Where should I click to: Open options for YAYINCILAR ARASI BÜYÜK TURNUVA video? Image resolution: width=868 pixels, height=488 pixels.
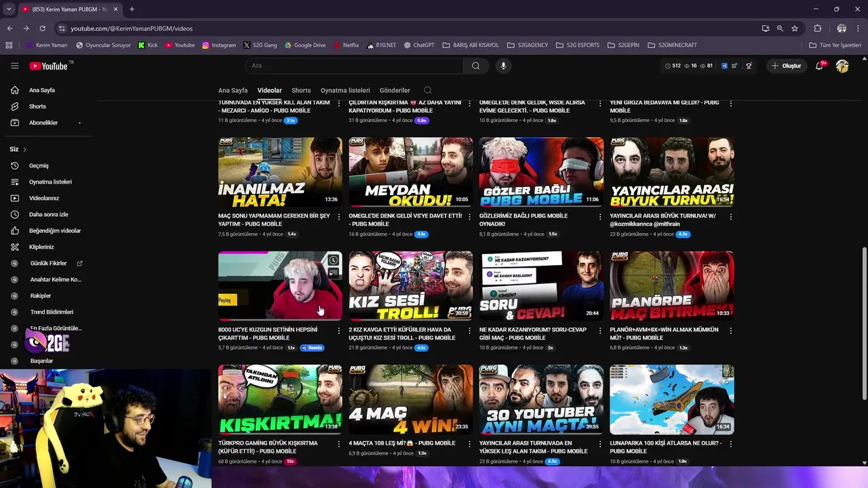[730, 217]
